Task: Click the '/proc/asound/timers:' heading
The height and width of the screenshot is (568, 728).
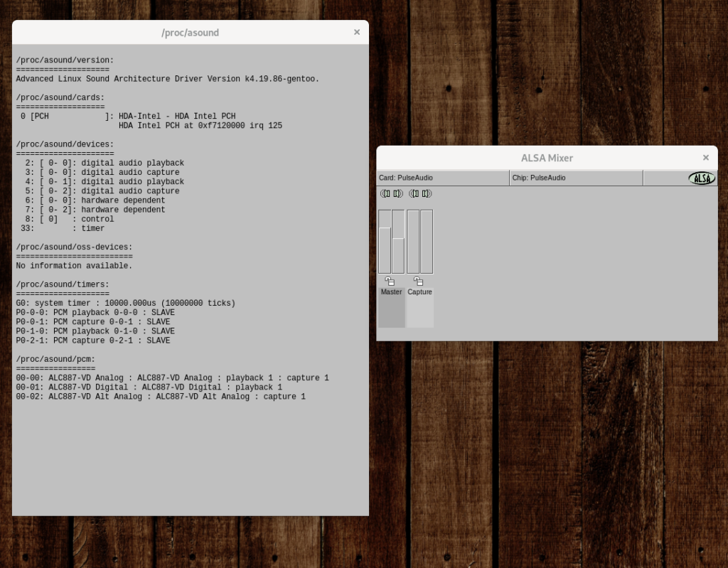Action: (63, 284)
